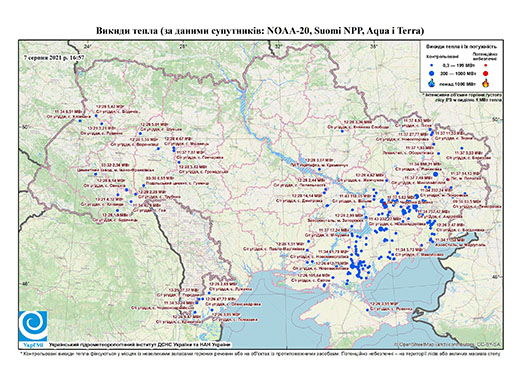Click the red hazard marker near Попасна
520x368 pixels.
point(448,179)
